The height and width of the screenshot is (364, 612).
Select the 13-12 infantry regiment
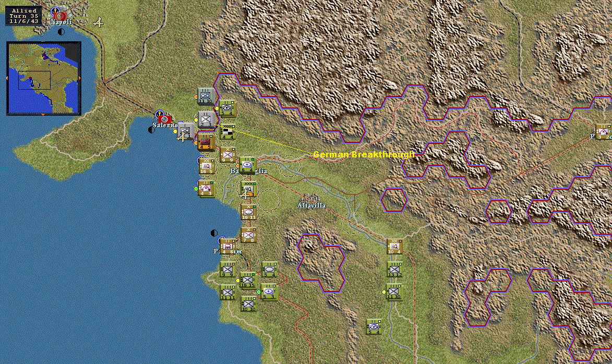[394, 270]
